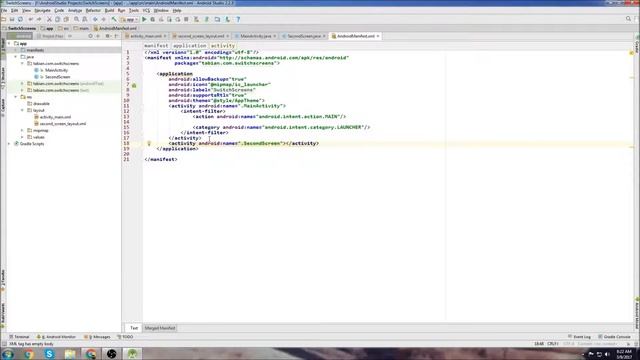
Task: Open the Refactor menu
Action: (x=93, y=10)
